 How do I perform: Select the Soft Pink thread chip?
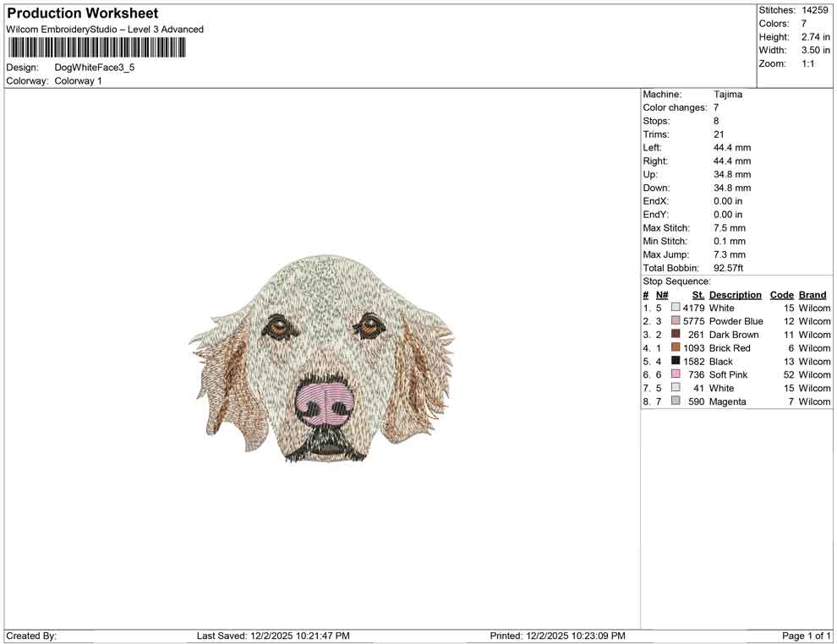(675, 374)
